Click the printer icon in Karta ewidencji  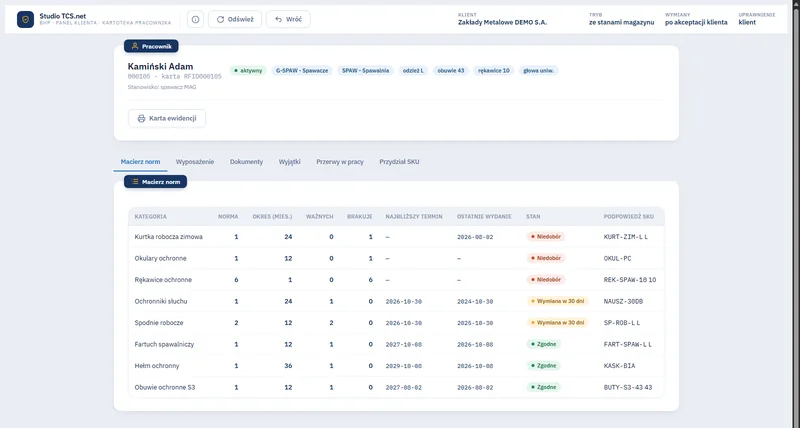[141, 118]
